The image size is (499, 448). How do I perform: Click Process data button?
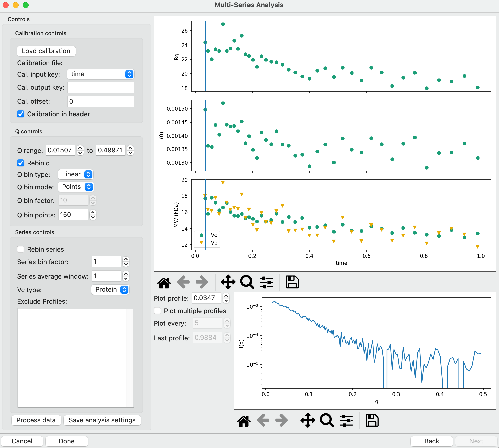[x=36, y=420]
